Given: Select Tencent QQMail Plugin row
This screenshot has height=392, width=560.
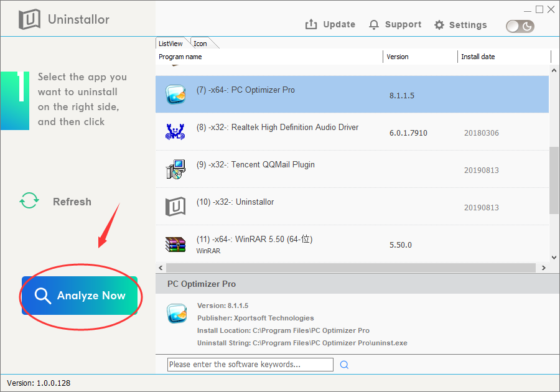Looking at the screenshot, I should pyautogui.click(x=352, y=169).
